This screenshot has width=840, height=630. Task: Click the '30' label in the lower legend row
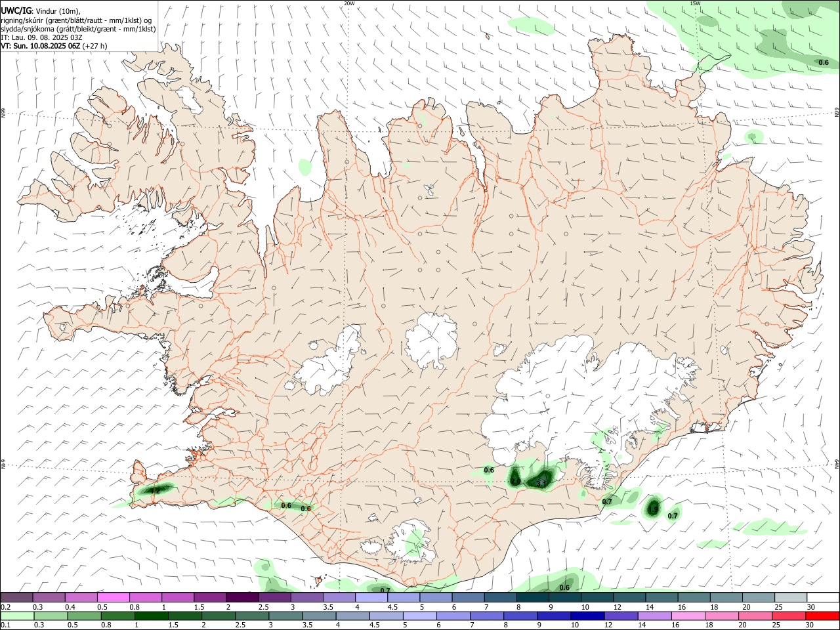coord(810,625)
